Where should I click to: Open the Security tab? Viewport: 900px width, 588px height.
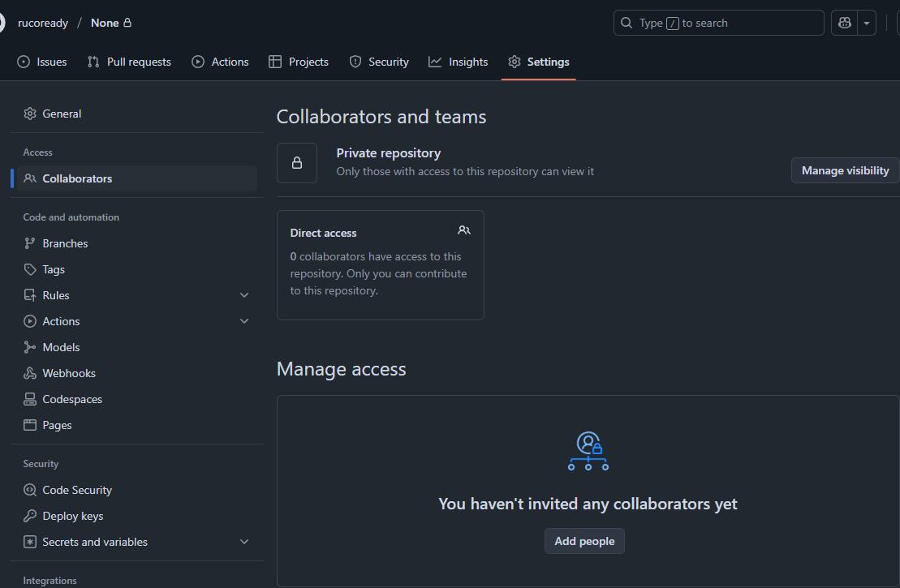click(x=379, y=62)
